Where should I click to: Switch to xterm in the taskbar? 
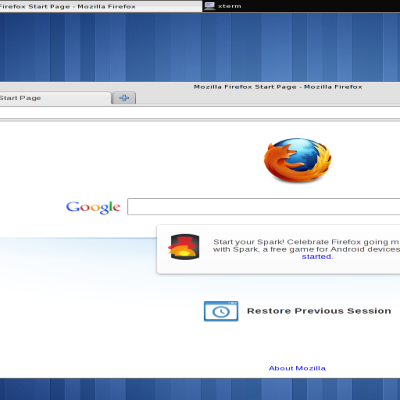pyautogui.click(x=301, y=6)
